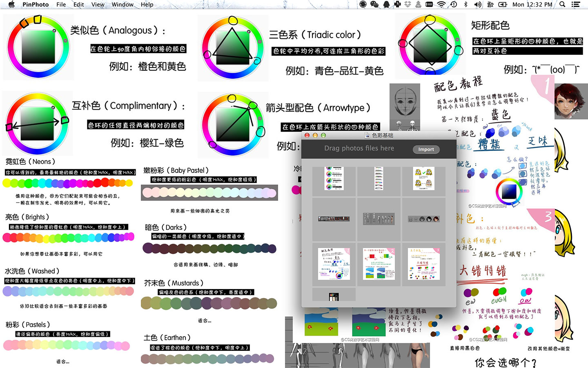Open the View menu
Viewport: 588px width, 368px height.
tap(98, 4)
